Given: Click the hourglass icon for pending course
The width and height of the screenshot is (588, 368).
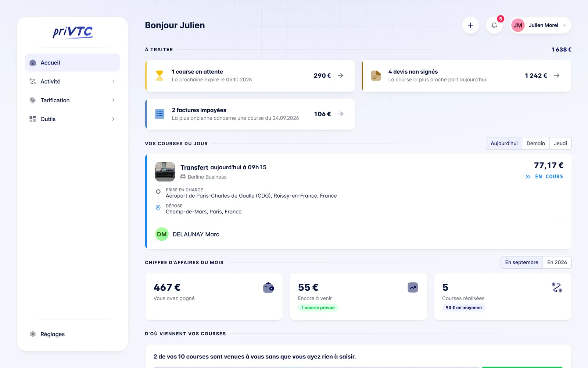Looking at the screenshot, I should pyautogui.click(x=159, y=75).
